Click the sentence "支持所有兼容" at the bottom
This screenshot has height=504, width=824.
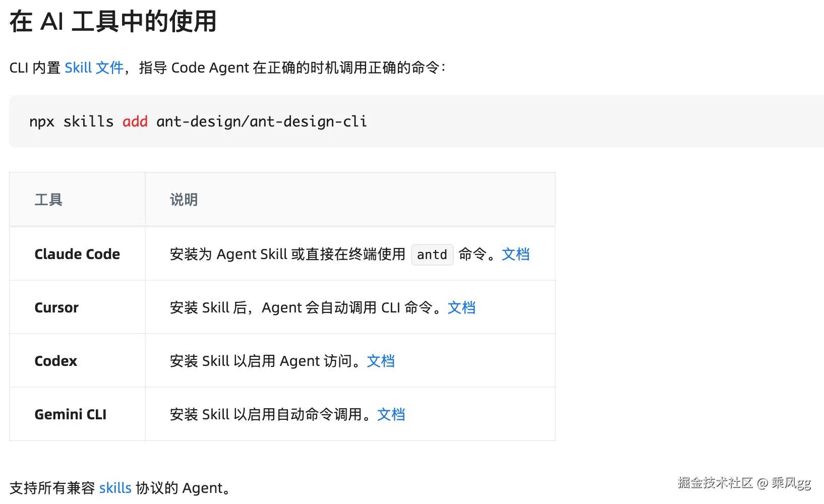tap(52, 488)
